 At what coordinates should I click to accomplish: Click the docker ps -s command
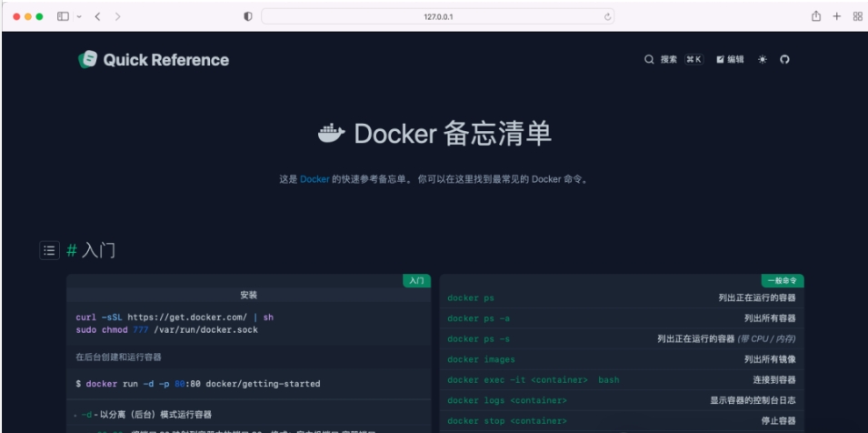[478, 339]
